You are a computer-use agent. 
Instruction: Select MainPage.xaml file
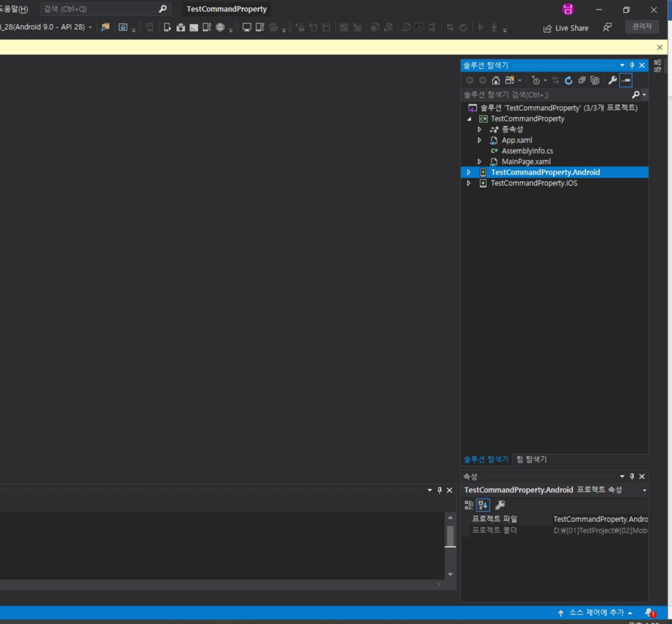coord(526,162)
